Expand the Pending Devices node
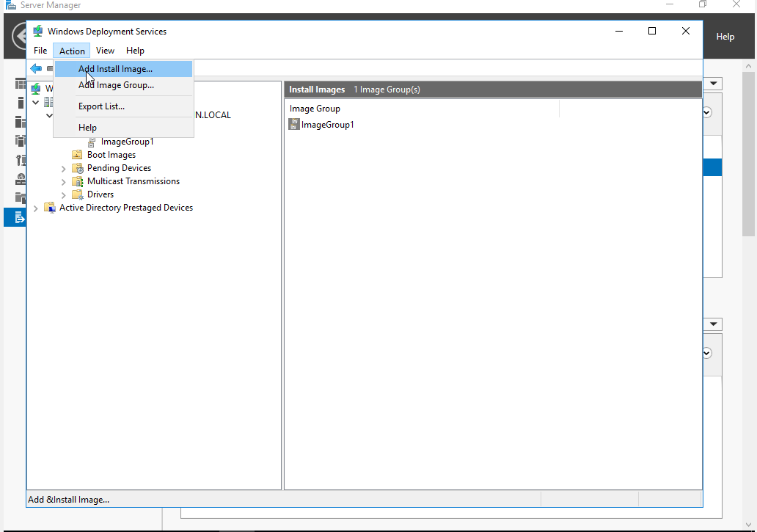This screenshot has width=757, height=532. pos(63,169)
